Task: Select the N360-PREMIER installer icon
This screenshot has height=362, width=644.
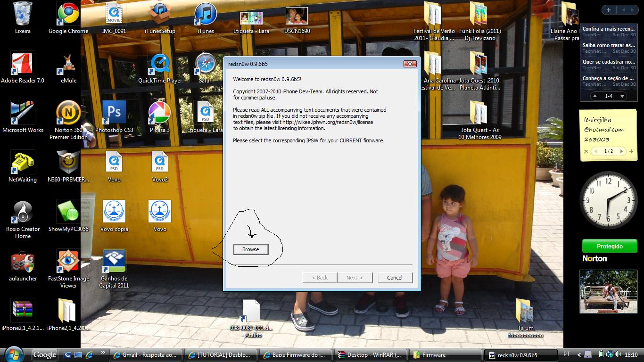Action: point(68,166)
